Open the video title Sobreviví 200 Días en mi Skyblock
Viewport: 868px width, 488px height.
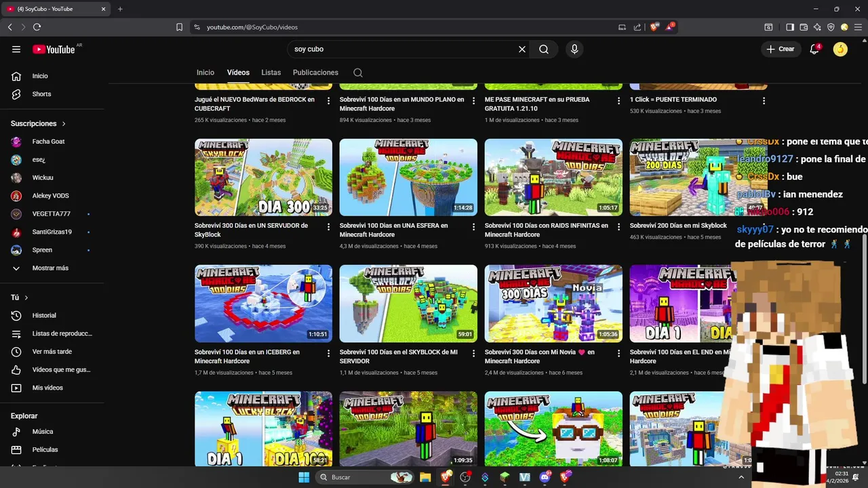point(678,226)
